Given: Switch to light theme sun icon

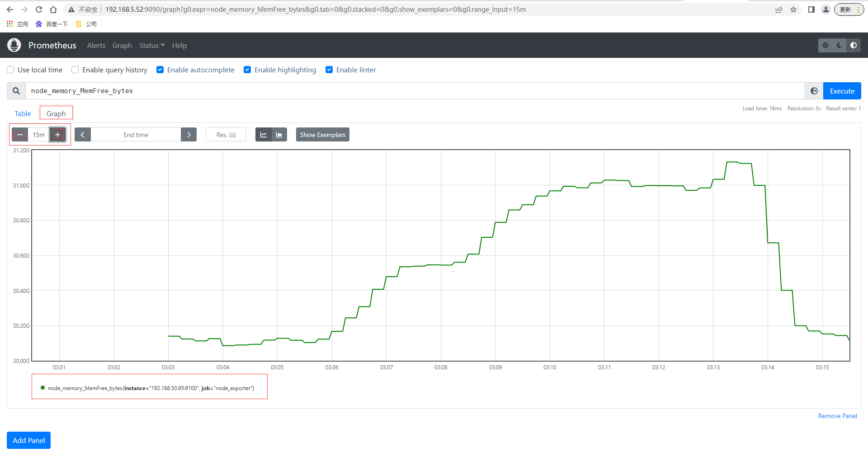Looking at the screenshot, I should click(x=826, y=45).
